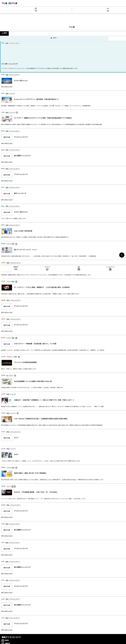Click the scroll-to-top arrow button
Screen dimensions: 126x644
click(x=122, y=255)
